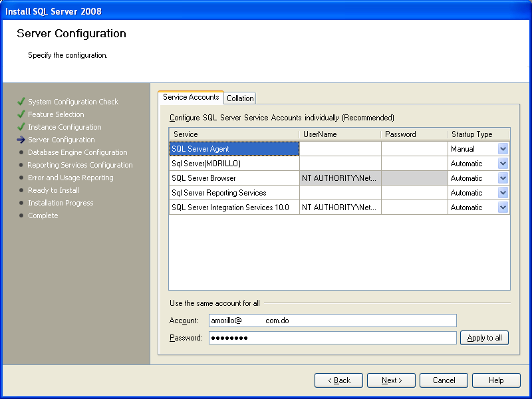The width and height of the screenshot is (532, 399).
Task: Click NT AUTHORITY username of SQL Server Browser
Action: 340,178
